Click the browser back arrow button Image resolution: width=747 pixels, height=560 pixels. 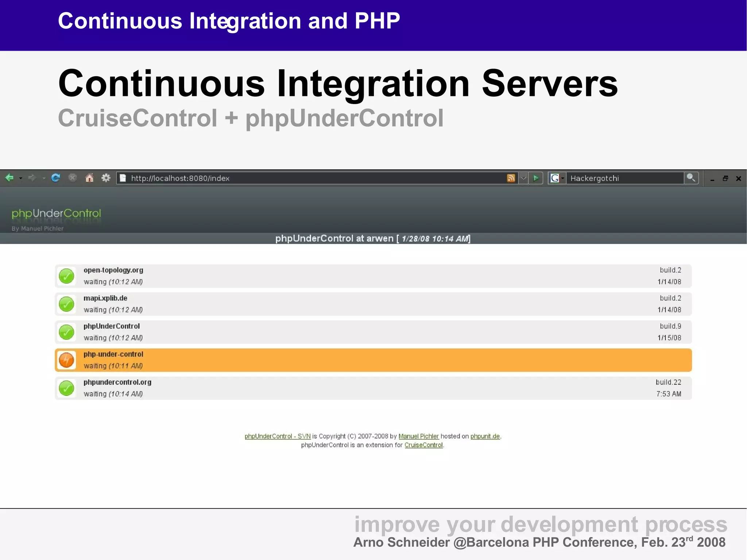[9, 178]
